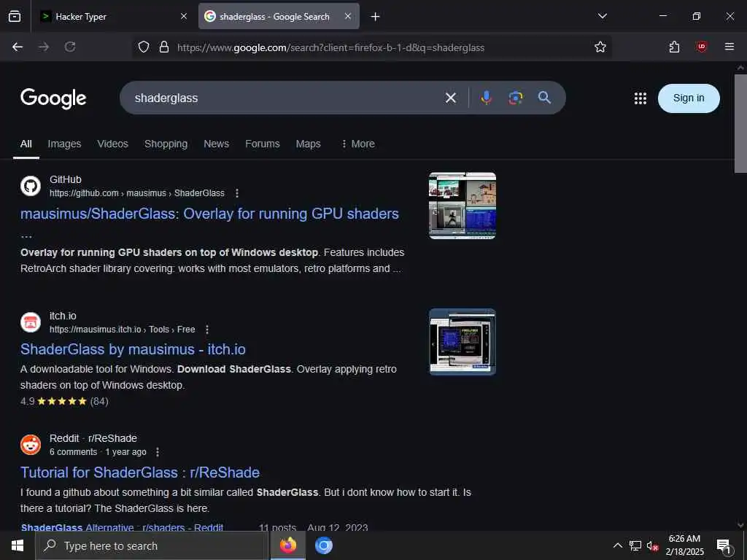The height and width of the screenshot is (560, 747).
Task: Switch to the Videos tab
Action: [x=112, y=144]
